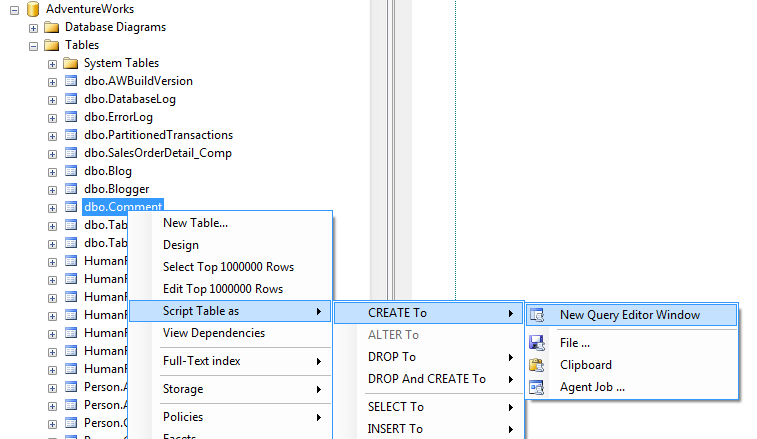The width and height of the screenshot is (757, 439).
Task: Click the Clipboard icon in submenu
Action: tap(537, 365)
